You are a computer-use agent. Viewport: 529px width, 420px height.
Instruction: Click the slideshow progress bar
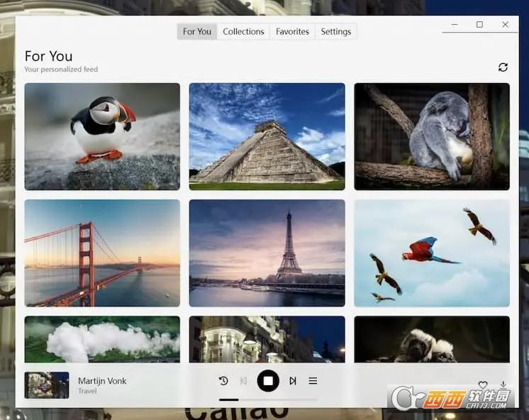click(268, 399)
